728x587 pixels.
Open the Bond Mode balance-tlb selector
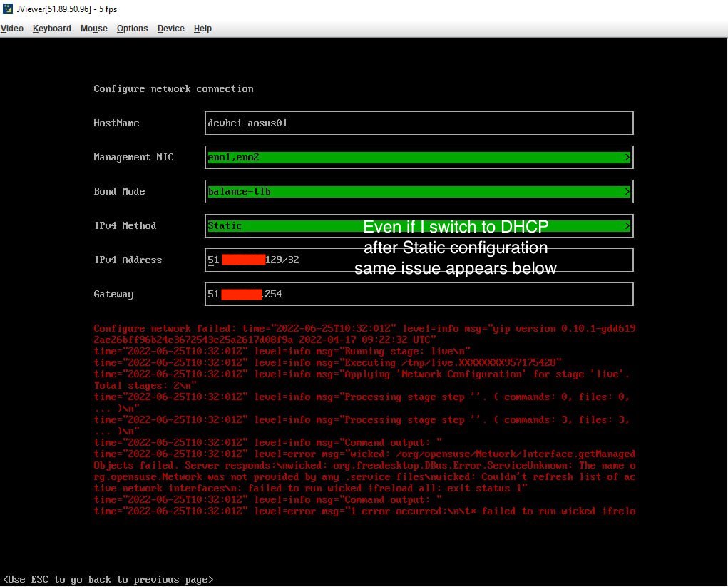pos(419,191)
